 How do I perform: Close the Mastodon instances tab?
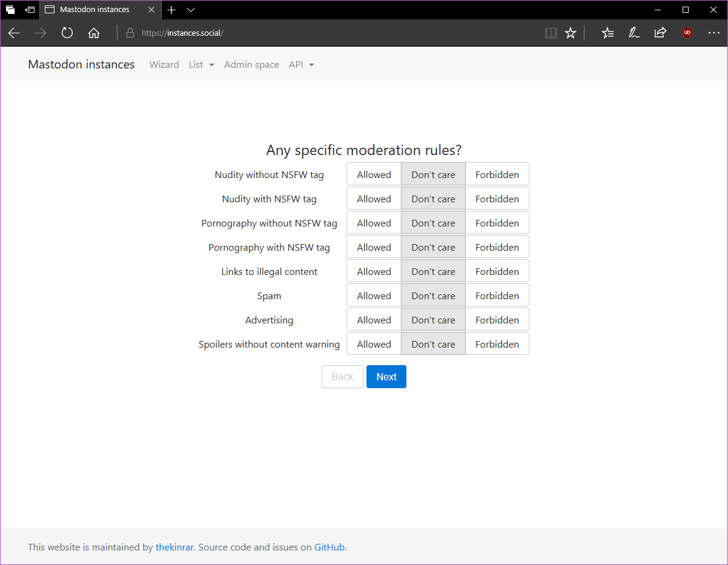click(151, 10)
